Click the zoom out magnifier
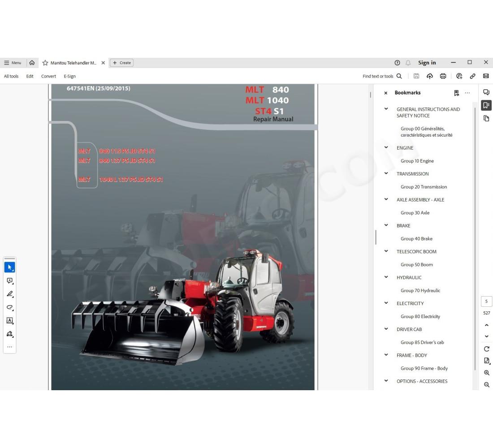The height and width of the screenshot is (448, 493). (486, 385)
